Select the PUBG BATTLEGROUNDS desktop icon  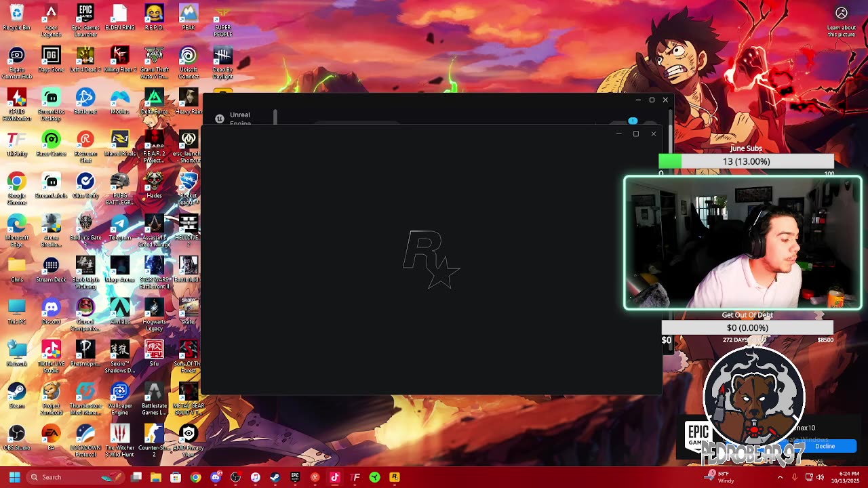(120, 188)
